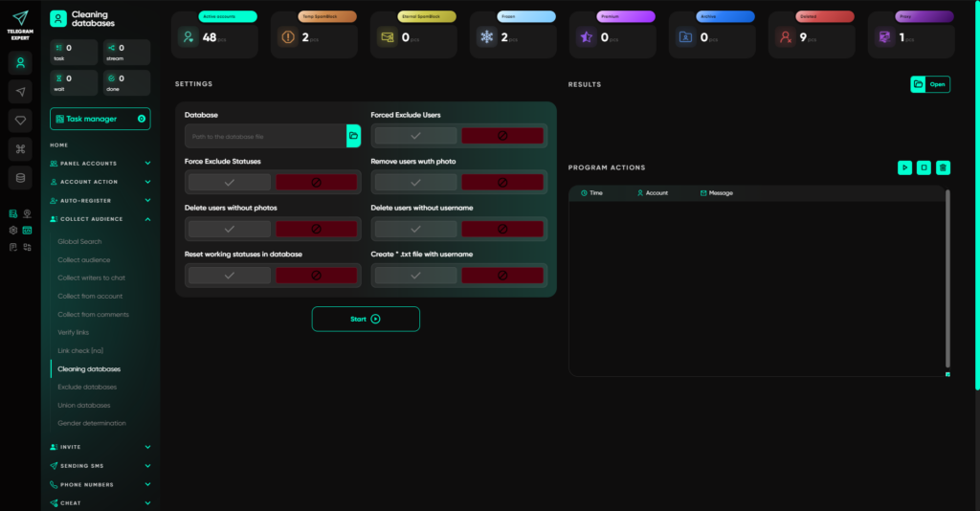The image size is (980, 511).
Task: Click the Program Actions log scrollbar
Action: coord(947,278)
